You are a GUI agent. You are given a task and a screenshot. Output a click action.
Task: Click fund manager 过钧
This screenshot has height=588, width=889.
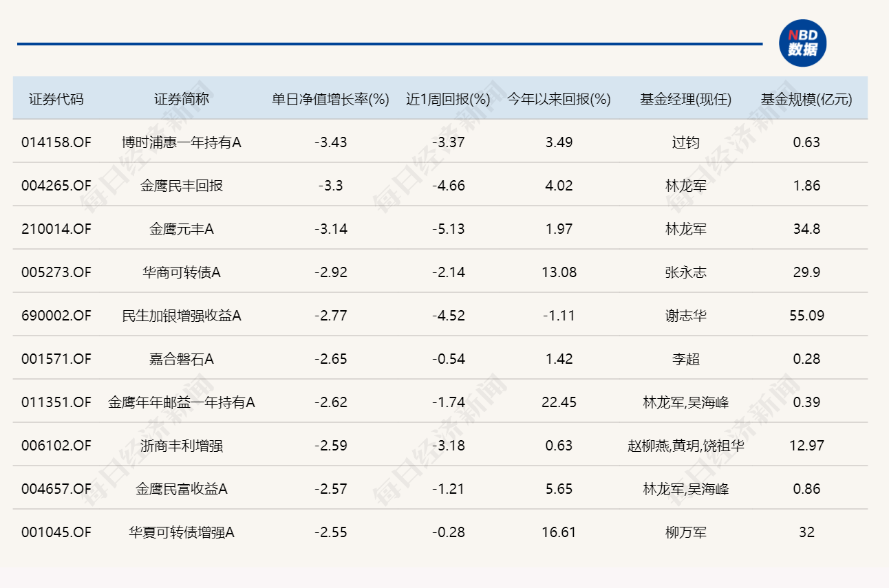click(x=686, y=142)
